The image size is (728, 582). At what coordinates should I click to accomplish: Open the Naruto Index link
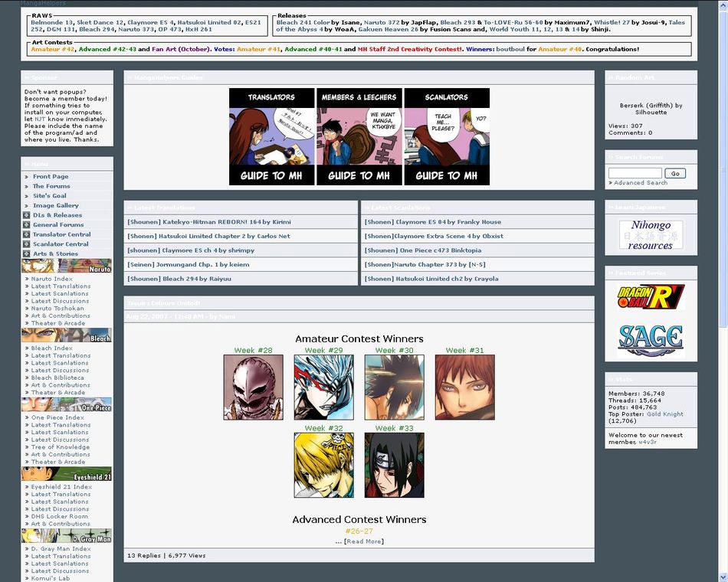coord(52,279)
